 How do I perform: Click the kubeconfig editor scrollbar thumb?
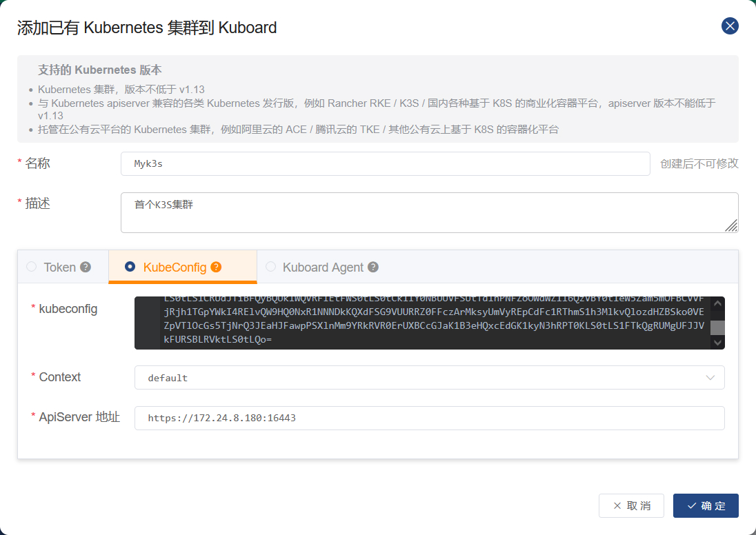point(717,327)
